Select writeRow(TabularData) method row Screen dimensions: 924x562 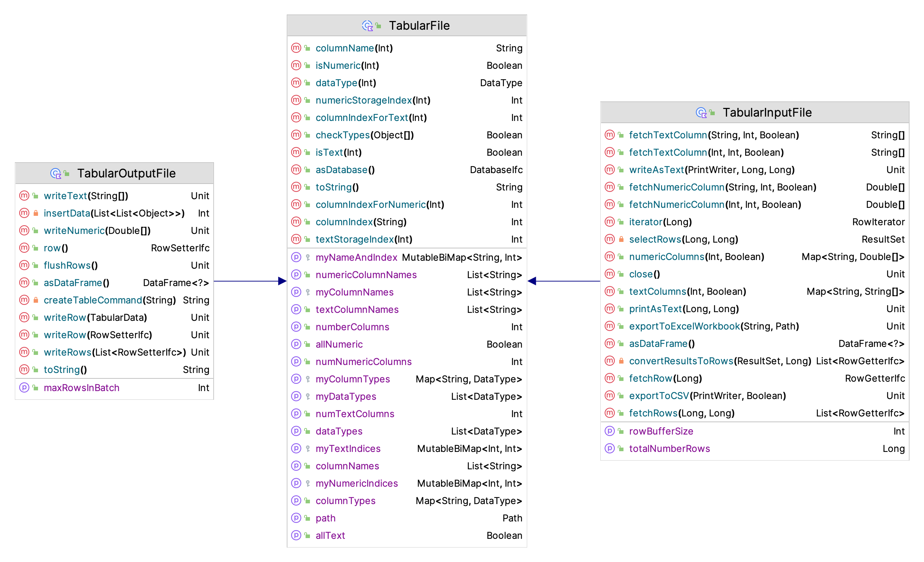(x=114, y=317)
